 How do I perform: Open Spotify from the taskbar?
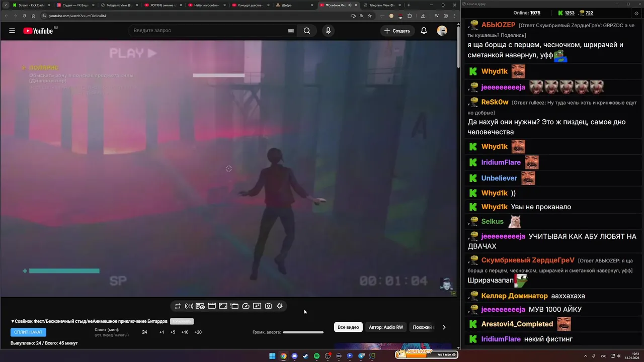pyautogui.click(x=316, y=356)
